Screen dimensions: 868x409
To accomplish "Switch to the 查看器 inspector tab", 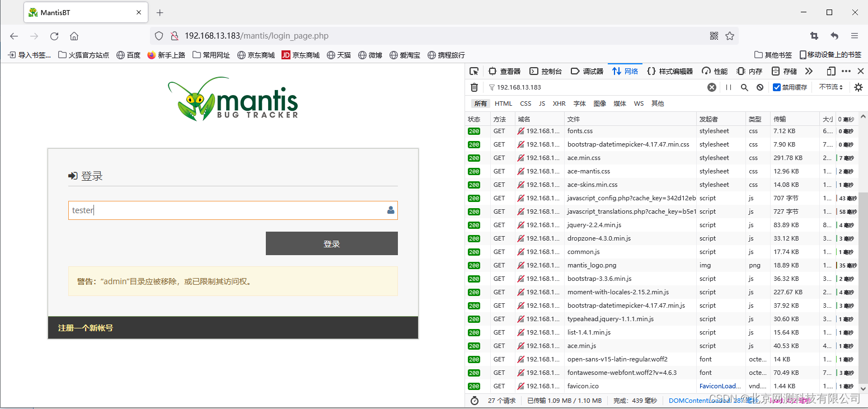I will [x=504, y=71].
